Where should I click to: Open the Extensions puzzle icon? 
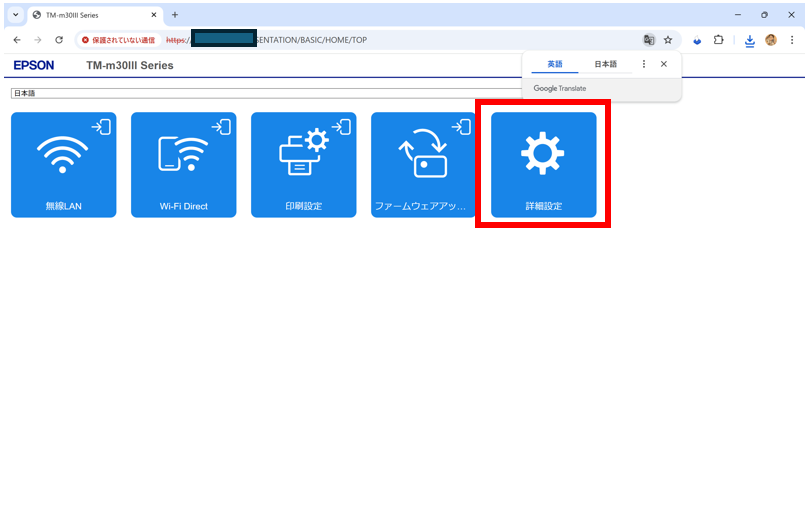tap(718, 40)
